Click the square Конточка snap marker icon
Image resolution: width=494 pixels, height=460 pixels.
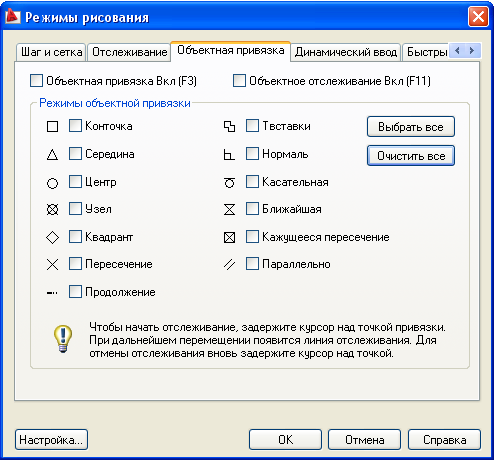click(52, 127)
